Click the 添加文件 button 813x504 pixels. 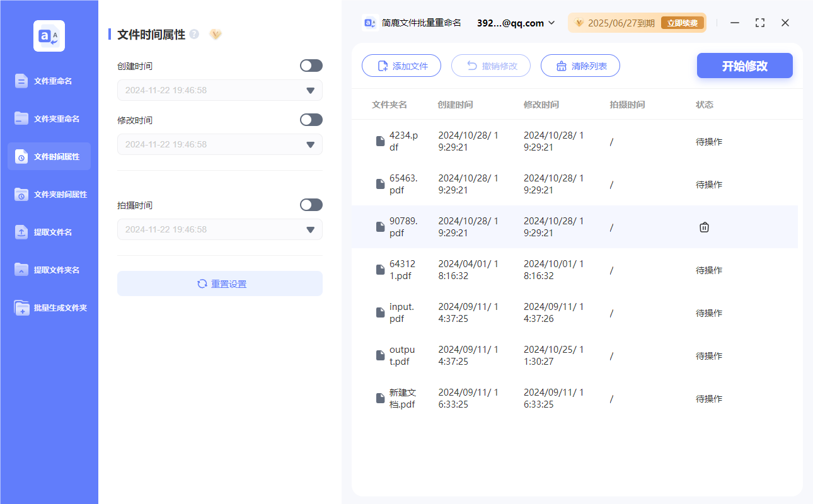[401, 66]
